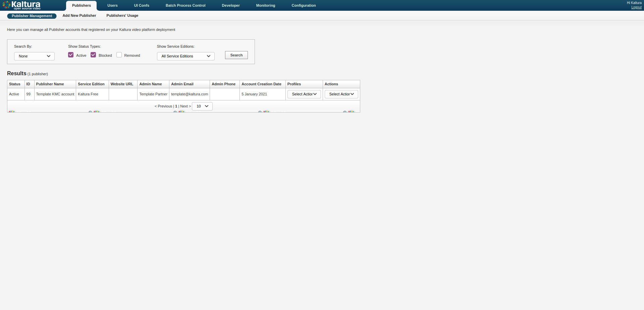644x310 pixels.
Task: Open the Actions Select Action dropdown
Action: 341,94
